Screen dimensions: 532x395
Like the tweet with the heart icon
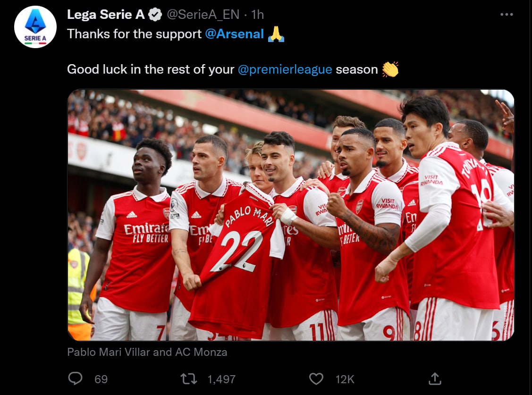click(x=316, y=378)
